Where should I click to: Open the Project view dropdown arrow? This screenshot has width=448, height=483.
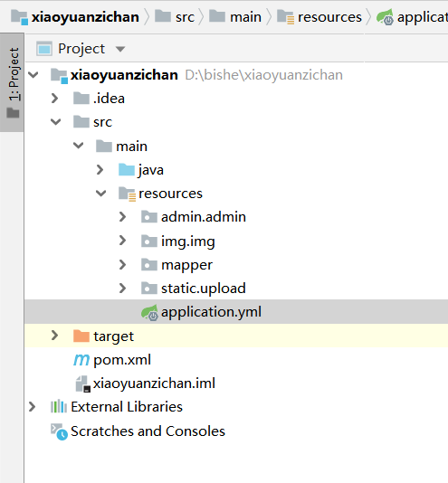click(x=120, y=49)
